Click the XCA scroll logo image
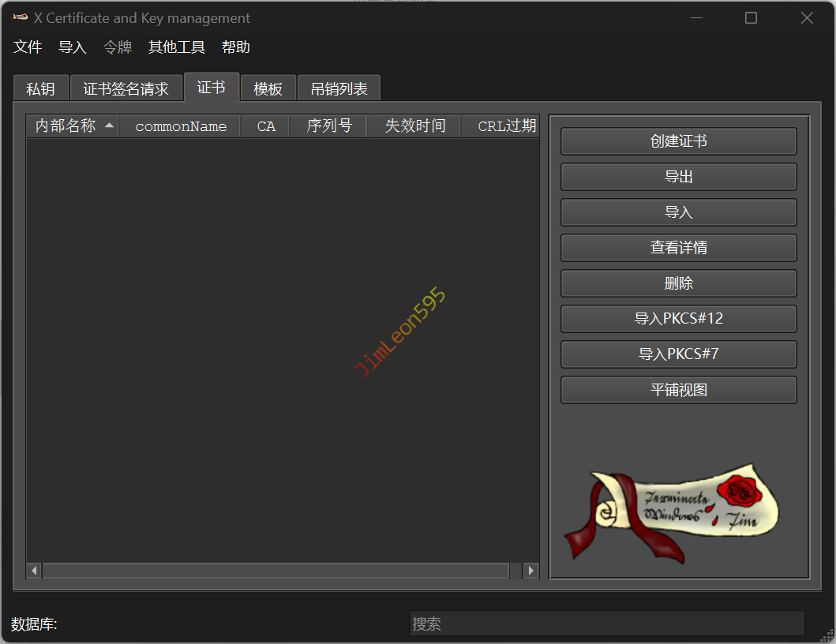 pos(671,513)
